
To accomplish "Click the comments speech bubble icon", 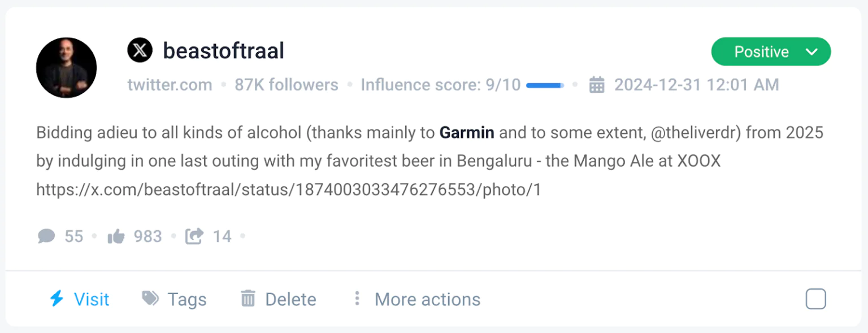I will [46, 236].
